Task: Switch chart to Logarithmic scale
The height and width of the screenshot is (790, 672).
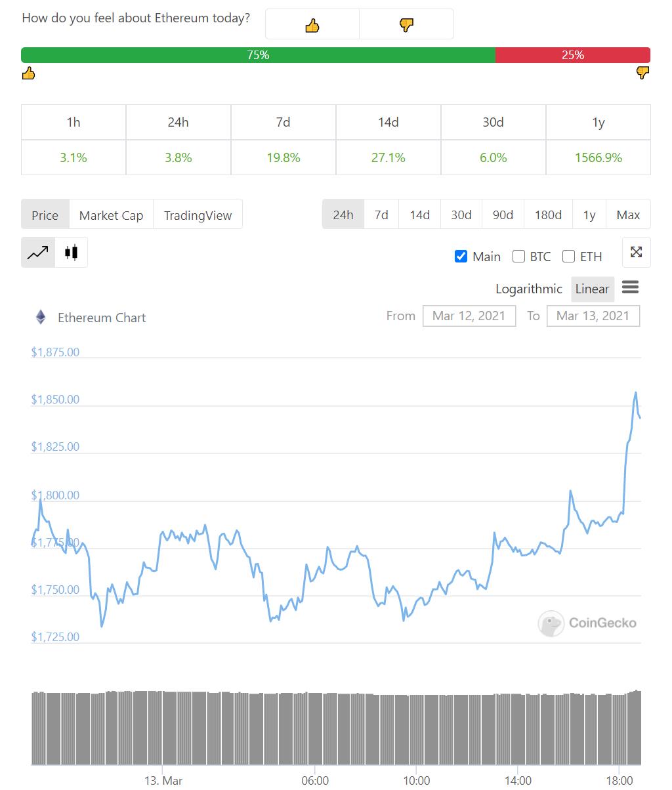Action: tap(529, 289)
